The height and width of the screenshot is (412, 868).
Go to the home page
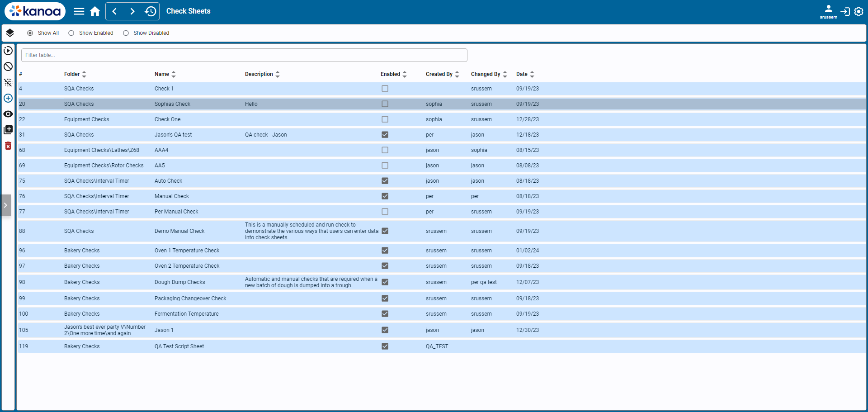[95, 11]
